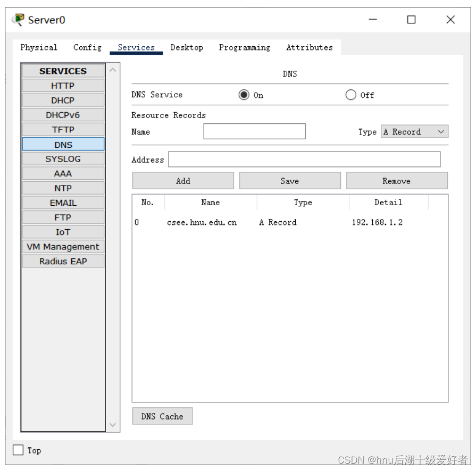Viewport: 476px width, 470px height.
Task: Click the Name input field
Action: [254, 131]
